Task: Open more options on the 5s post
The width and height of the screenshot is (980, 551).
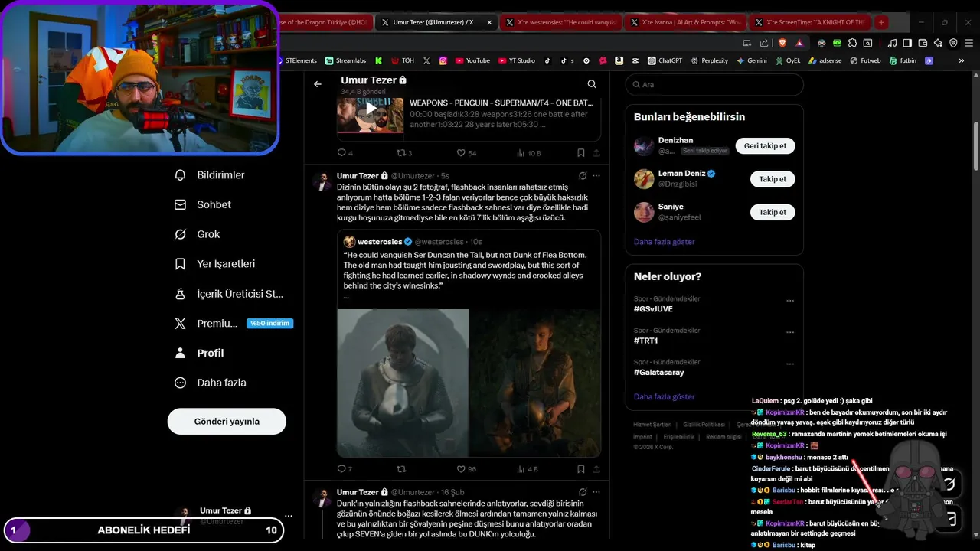Action: 596,176
